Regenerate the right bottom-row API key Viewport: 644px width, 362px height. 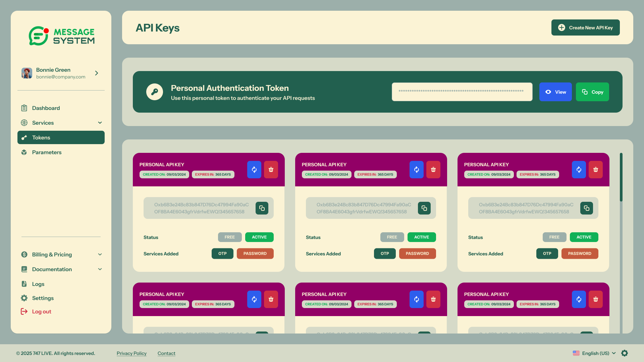tap(579, 299)
